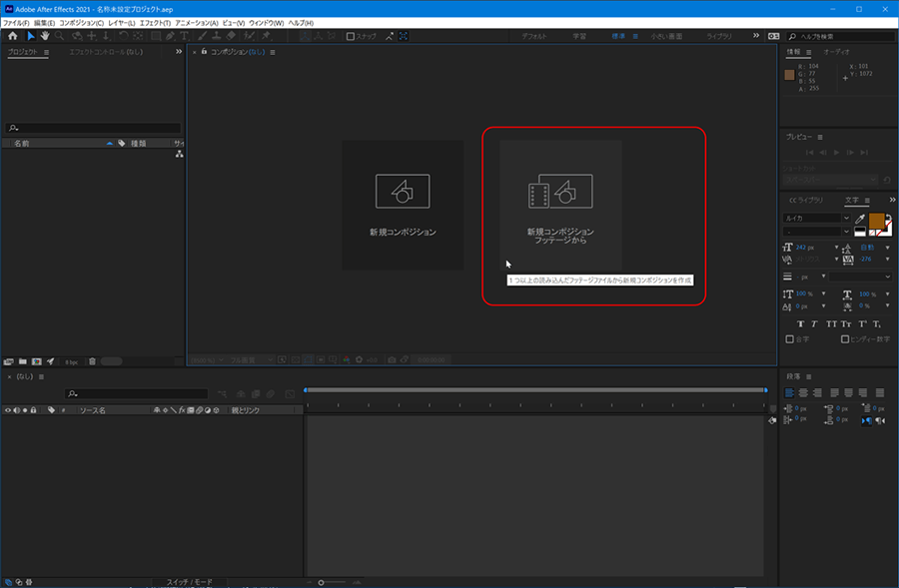Click the brown fill color swatch

pyautogui.click(x=876, y=221)
